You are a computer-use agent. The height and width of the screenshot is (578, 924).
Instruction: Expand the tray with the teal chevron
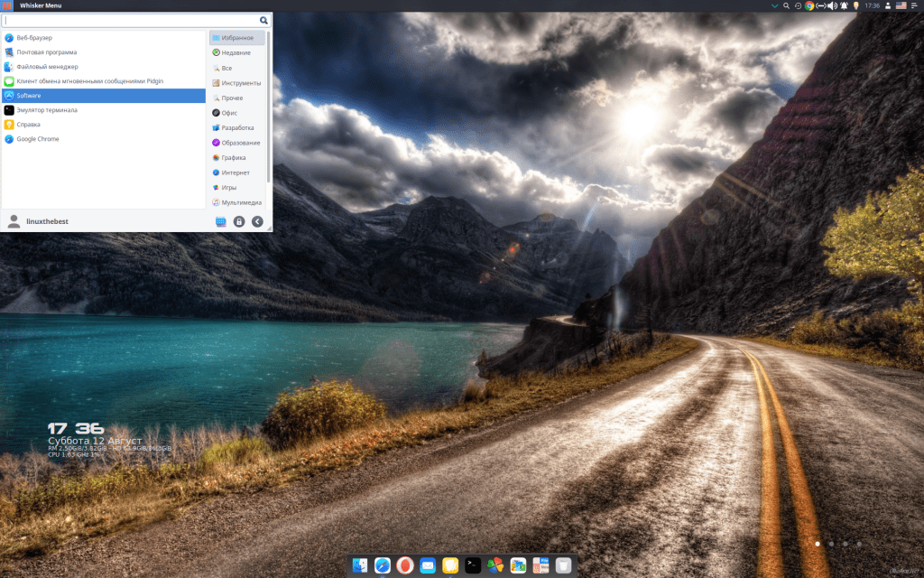[774, 5]
